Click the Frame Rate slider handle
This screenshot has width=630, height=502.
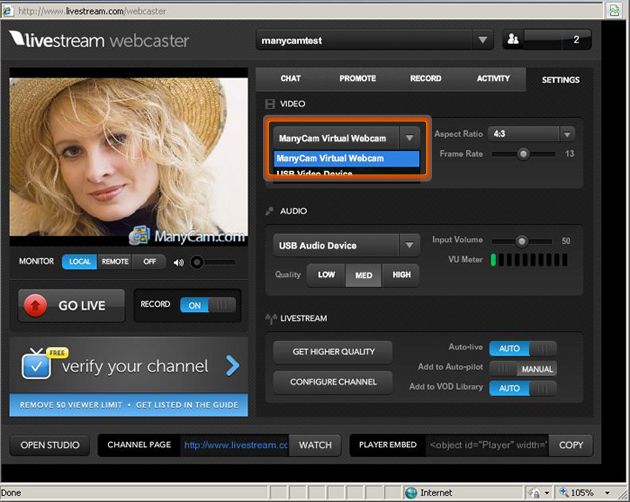click(x=523, y=154)
